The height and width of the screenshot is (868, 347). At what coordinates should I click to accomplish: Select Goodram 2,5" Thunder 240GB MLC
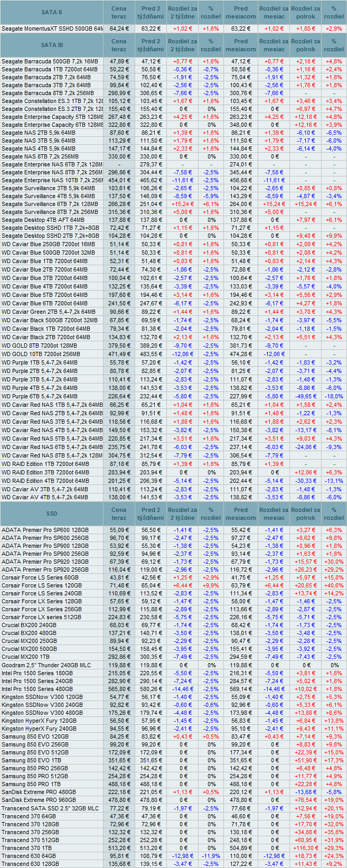pos(46,665)
